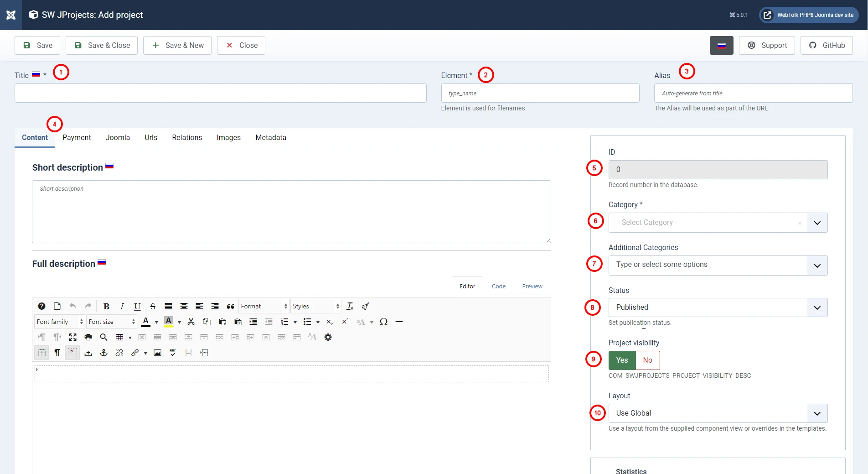Image resolution: width=868 pixels, height=474 pixels.
Task: Go to the Metadata tab
Action: [x=271, y=137]
